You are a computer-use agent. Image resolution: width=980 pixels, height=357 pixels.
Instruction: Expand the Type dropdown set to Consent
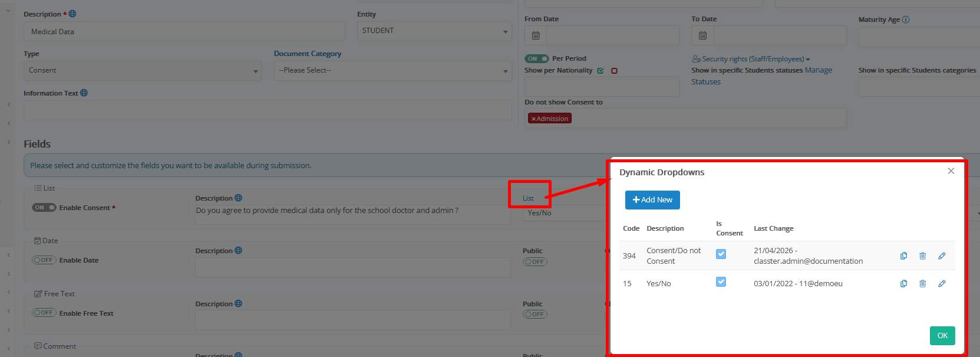143,70
